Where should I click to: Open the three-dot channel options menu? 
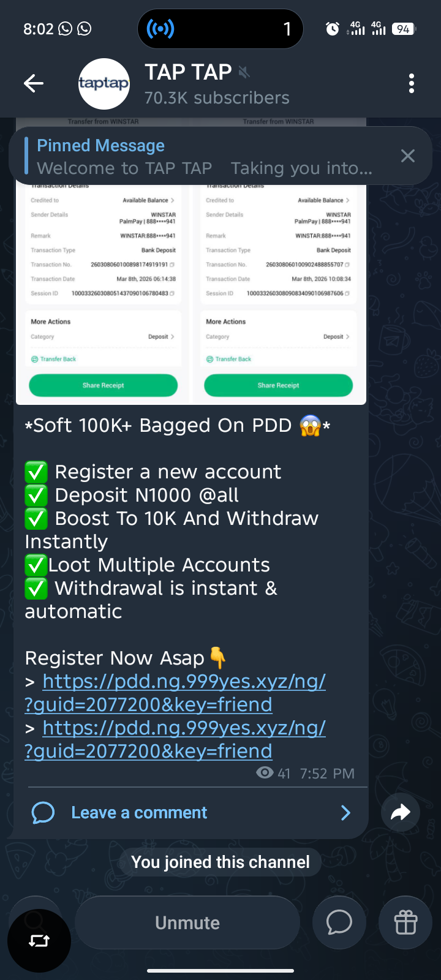411,83
